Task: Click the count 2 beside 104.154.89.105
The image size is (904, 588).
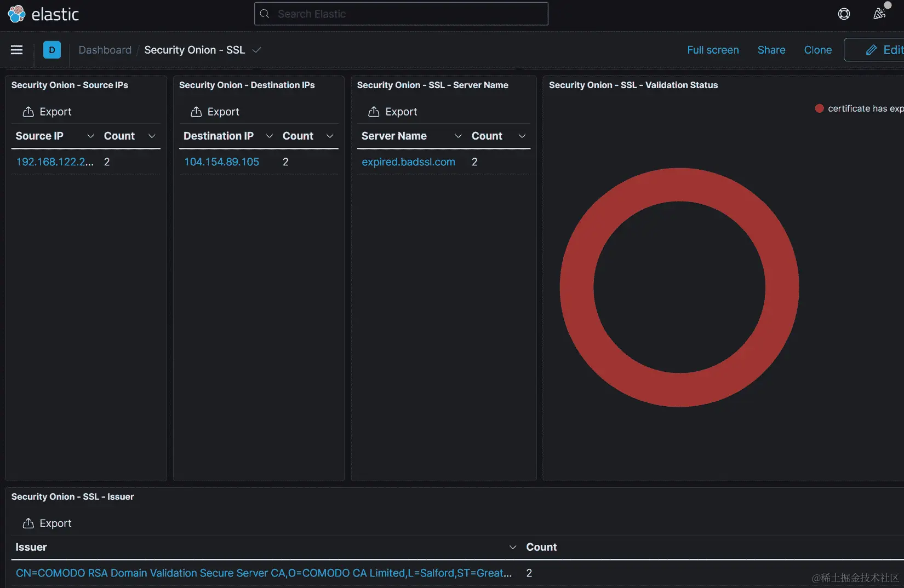Action: coord(285,162)
